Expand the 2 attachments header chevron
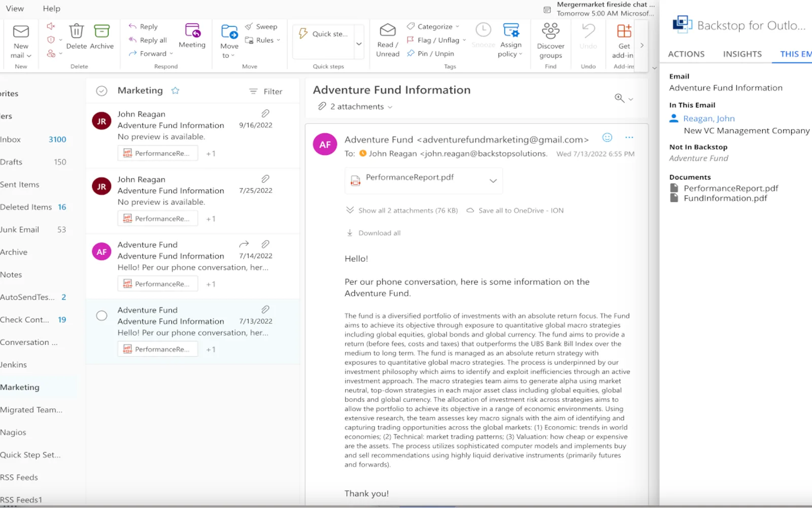This screenshot has width=812, height=508. 390,107
